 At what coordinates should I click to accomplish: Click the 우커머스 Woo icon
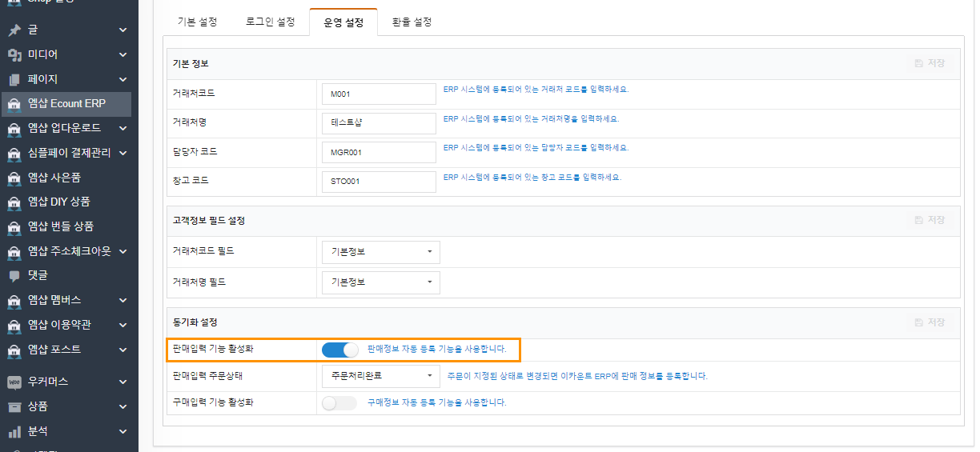[x=14, y=382]
